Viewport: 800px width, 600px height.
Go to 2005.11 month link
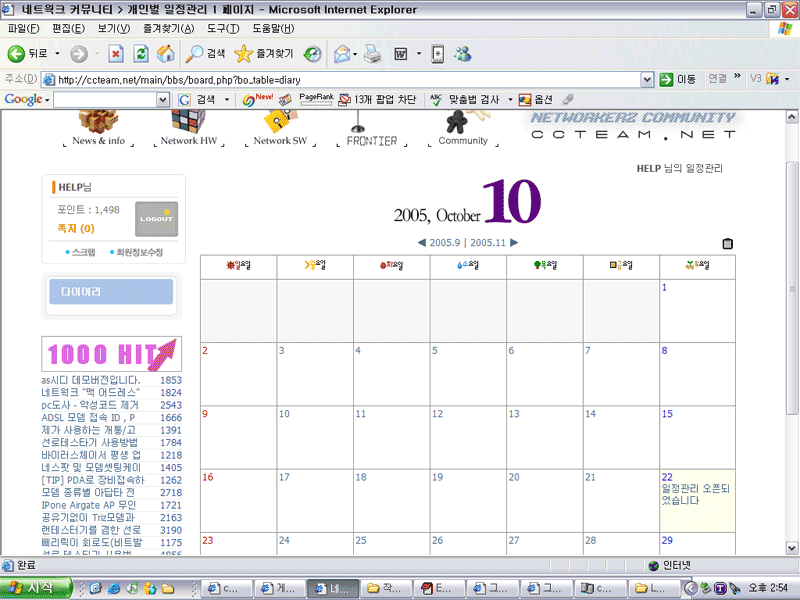(488, 243)
